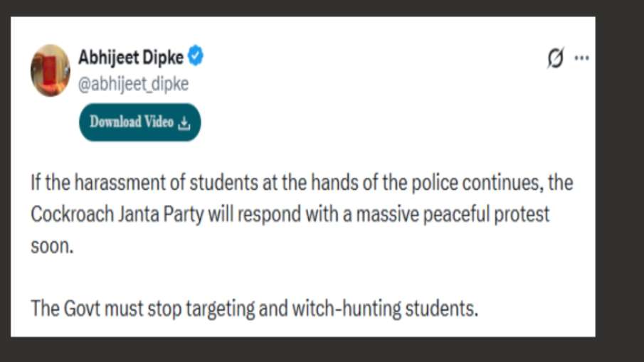Click the words "Download Video" label text
Screen dimensions: 644x362
click(x=132, y=122)
